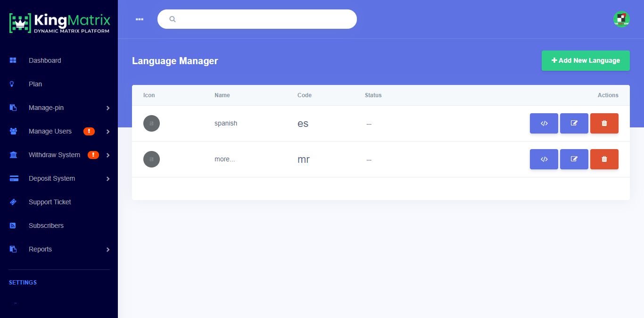Click the 'mr' code cell
This screenshot has width=644, height=318.
[x=304, y=159]
